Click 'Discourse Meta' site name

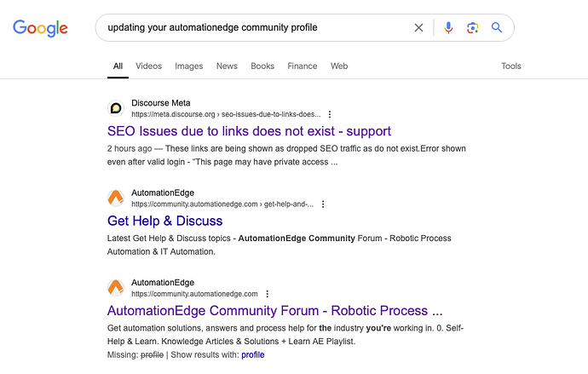(161, 103)
